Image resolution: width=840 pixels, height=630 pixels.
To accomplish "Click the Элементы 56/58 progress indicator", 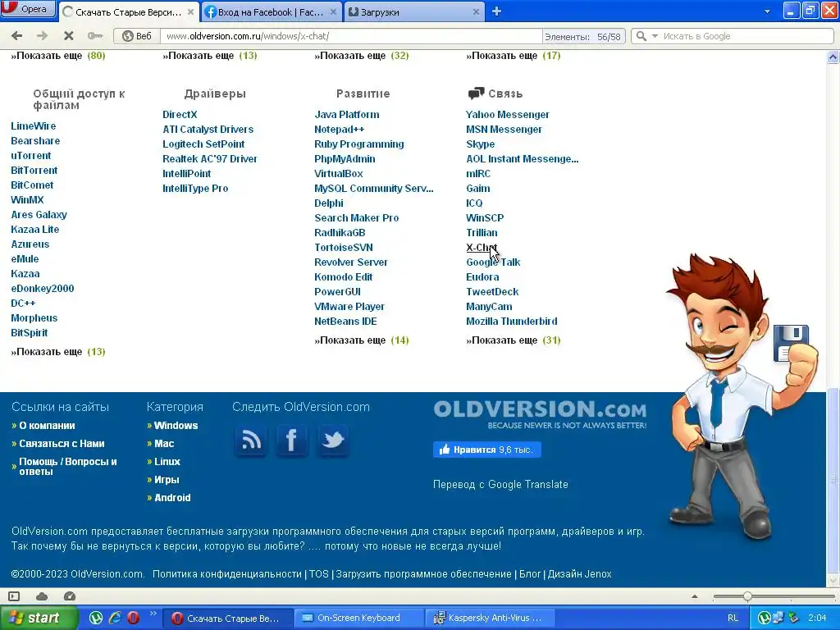I will [x=583, y=36].
